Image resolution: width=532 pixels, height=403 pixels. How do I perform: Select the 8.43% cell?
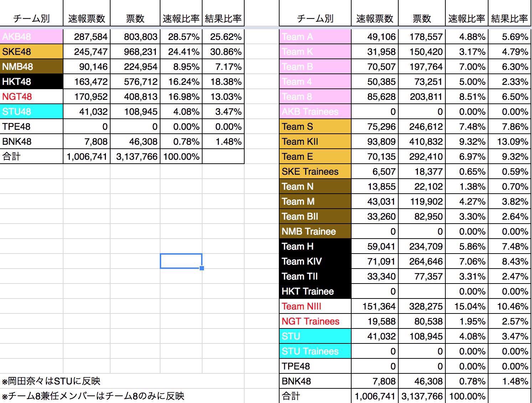pyautogui.click(x=510, y=261)
